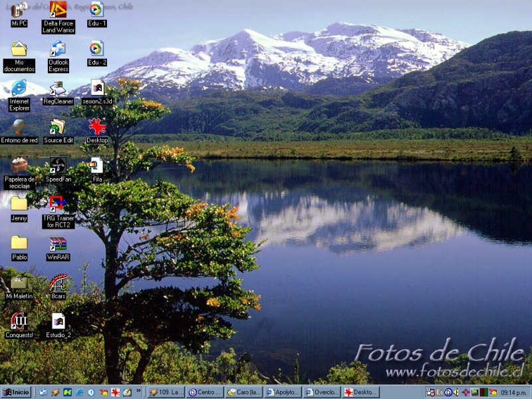The width and height of the screenshot is (532, 399).
Task: Open the WinRAR desktop shortcut
Action: [x=58, y=244]
